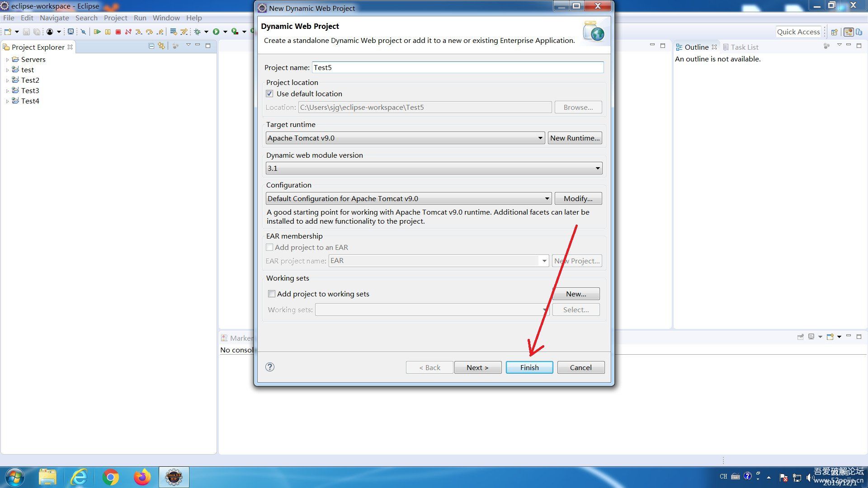Open the Navigate menu
Image resolution: width=868 pixels, height=488 pixels.
(x=54, y=18)
